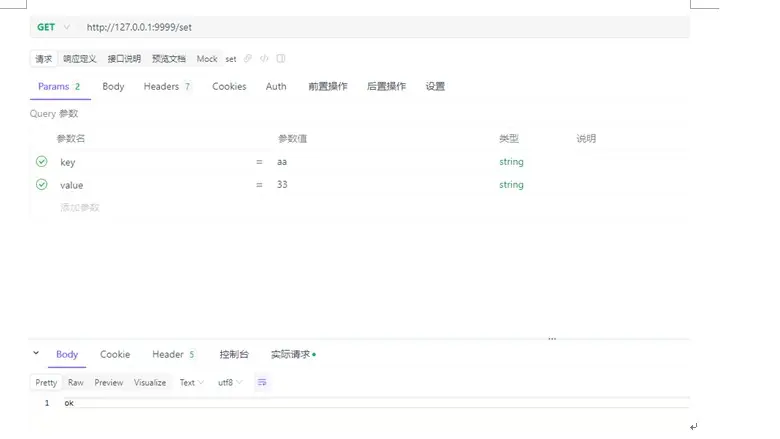This screenshot has width=780, height=439.
Task: Toggle the split panel layout icon
Action: coord(281,59)
